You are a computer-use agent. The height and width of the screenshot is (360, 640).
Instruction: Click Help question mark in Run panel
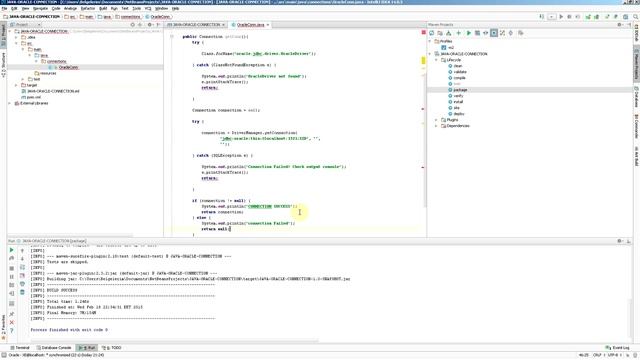tap(11, 331)
